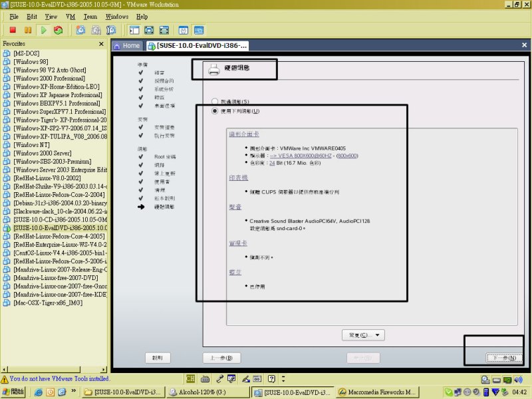Open the IME soft keyboard icon
The image size is (532, 399).
[x=205, y=378]
